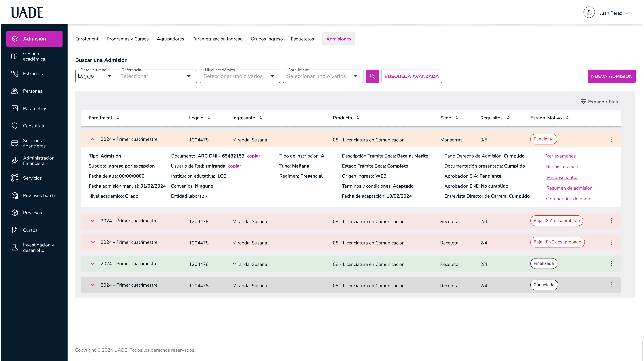Expand the Baja - SIA desaprobado row

click(92, 221)
